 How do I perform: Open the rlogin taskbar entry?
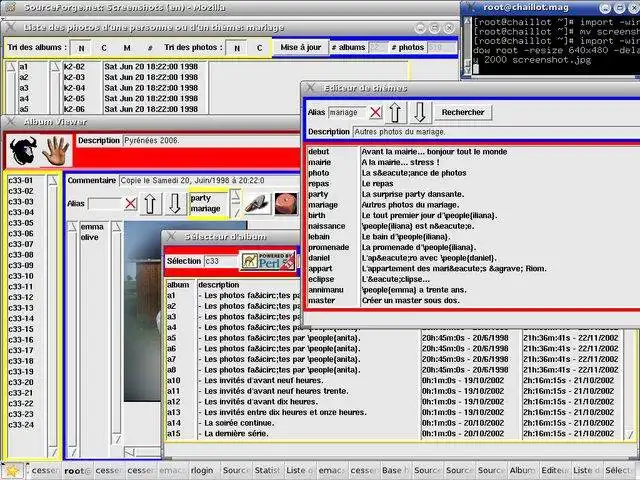[x=204, y=471]
